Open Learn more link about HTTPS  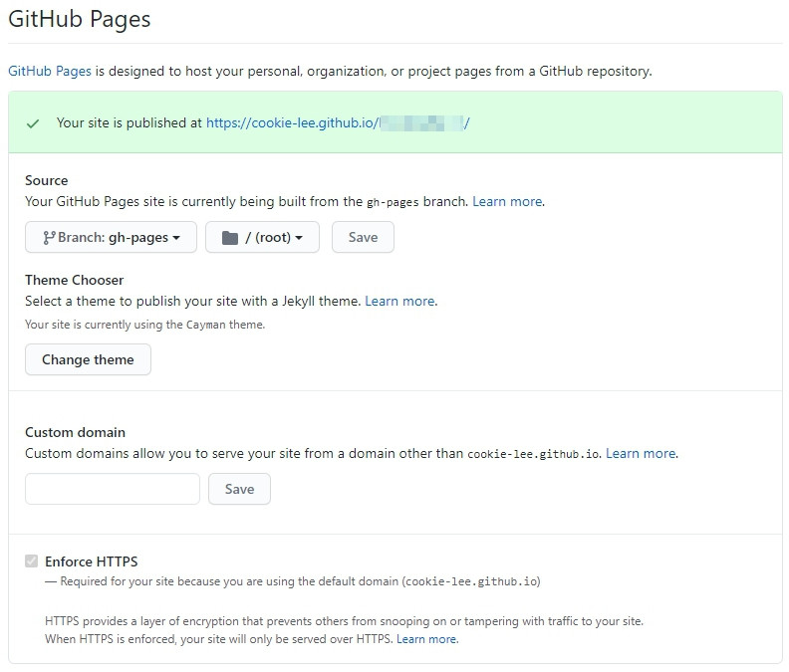click(x=426, y=639)
